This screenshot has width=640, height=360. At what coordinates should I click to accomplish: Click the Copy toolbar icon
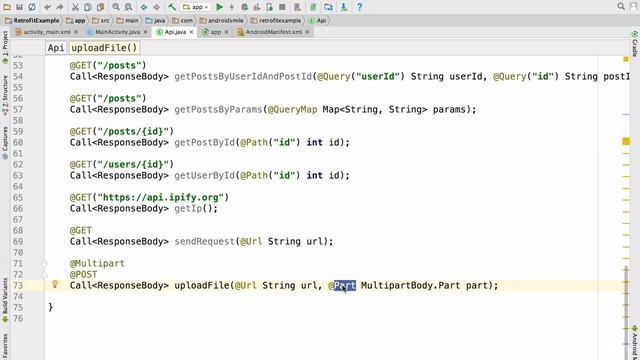(88, 7)
